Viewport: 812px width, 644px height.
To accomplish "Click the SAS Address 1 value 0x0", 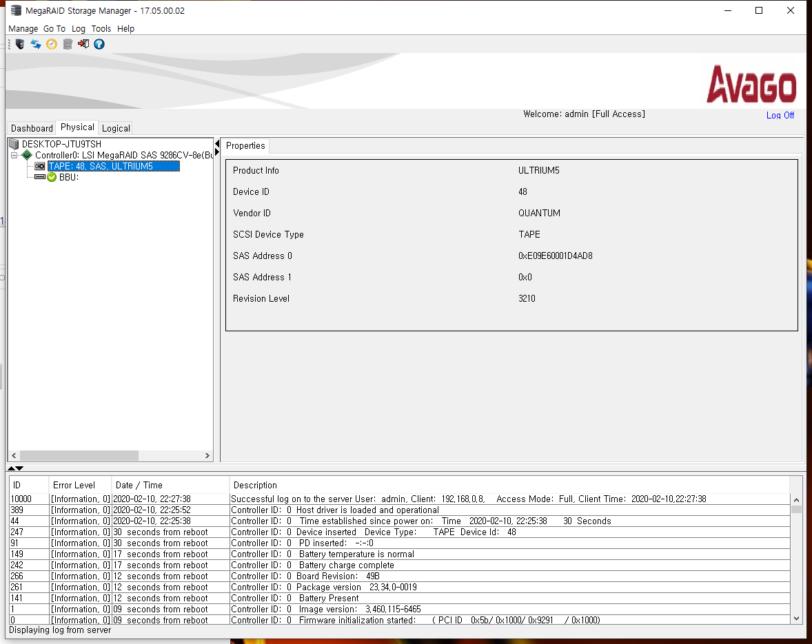I will pyautogui.click(x=525, y=278).
